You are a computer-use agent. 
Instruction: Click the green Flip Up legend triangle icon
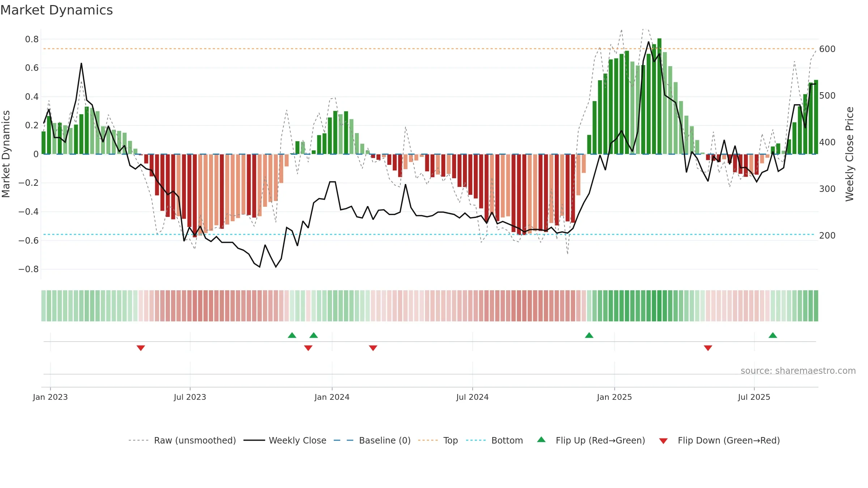(x=541, y=440)
